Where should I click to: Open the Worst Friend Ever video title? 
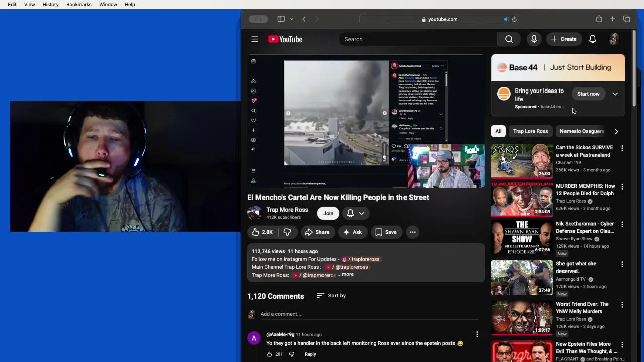(x=582, y=308)
